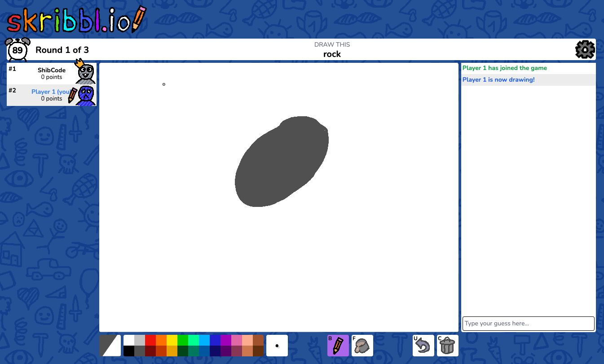Pick the yellow color swatch
Screen dimensions: 604x364
coord(172,340)
